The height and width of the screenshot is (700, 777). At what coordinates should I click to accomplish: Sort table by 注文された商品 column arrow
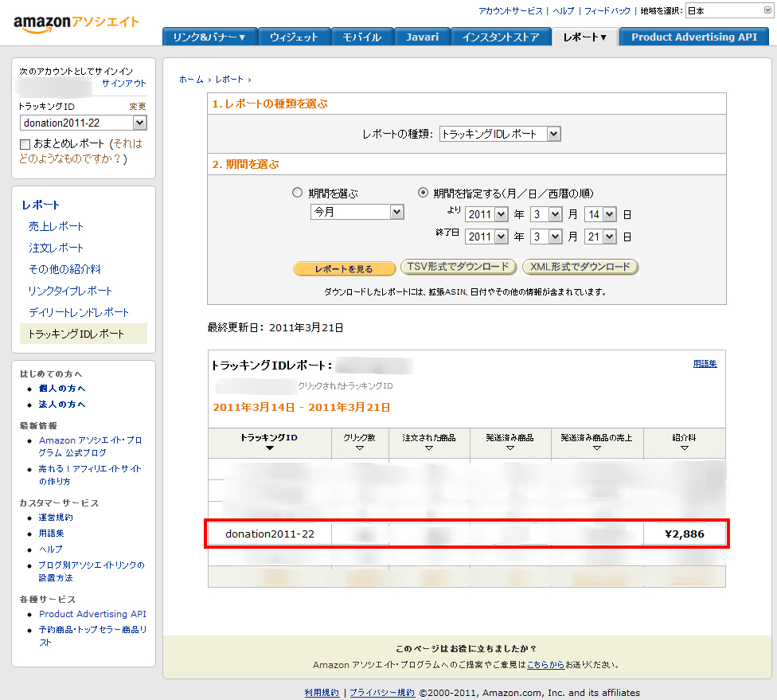[x=429, y=448]
